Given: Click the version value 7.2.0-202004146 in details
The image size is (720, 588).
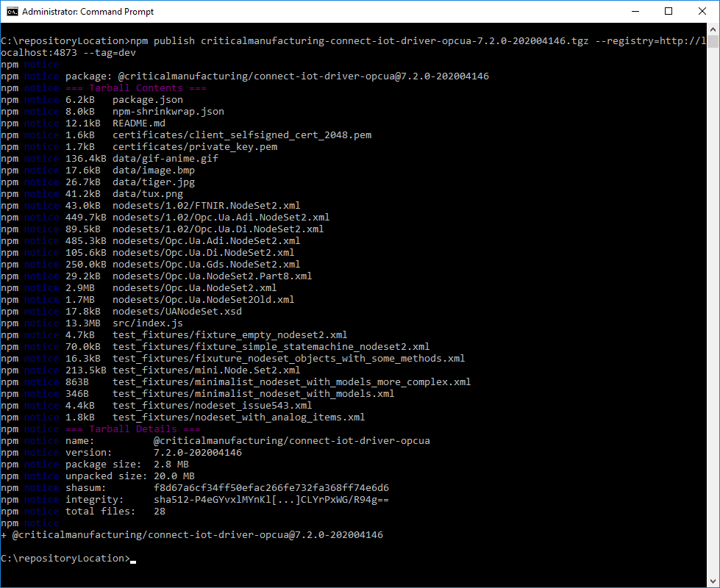Looking at the screenshot, I should pyautogui.click(x=197, y=453).
